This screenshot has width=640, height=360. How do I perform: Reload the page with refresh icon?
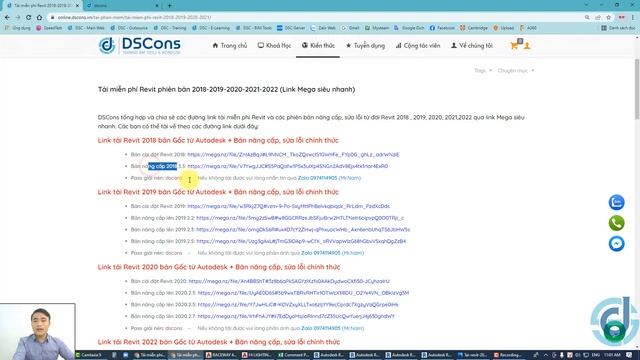(x=28, y=17)
